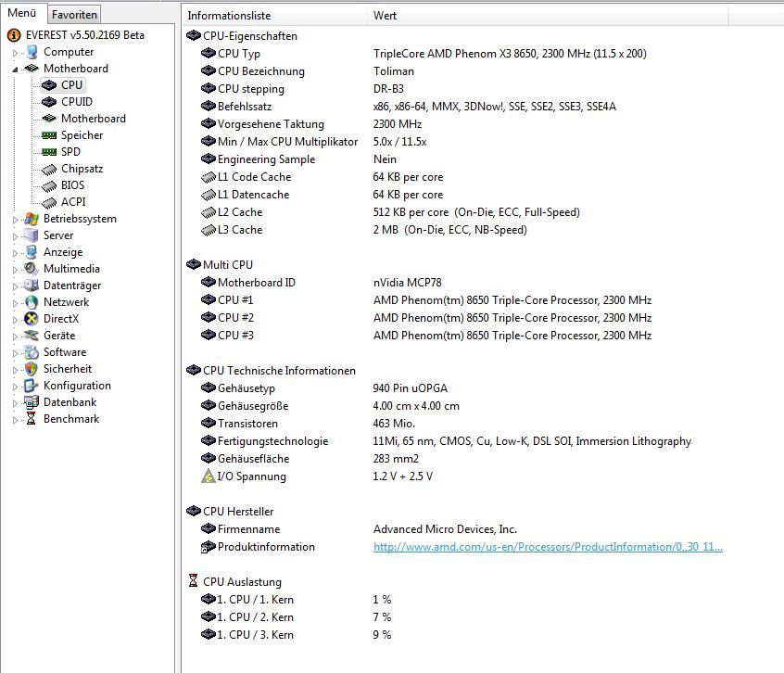Select the Motherboard sub-item under Motherboard
The height and width of the screenshot is (673, 784).
click(94, 119)
